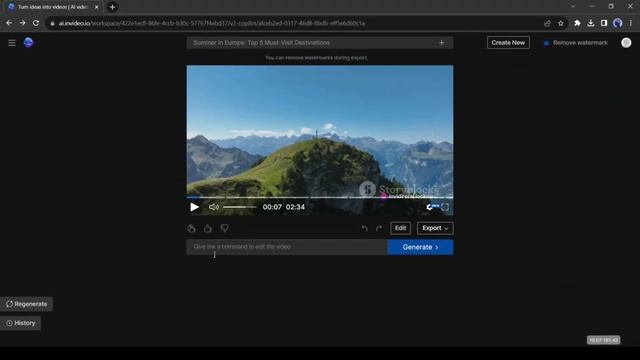This screenshot has width=640, height=360.
Task: Open the hamburger sidebar menu
Action: (12, 43)
